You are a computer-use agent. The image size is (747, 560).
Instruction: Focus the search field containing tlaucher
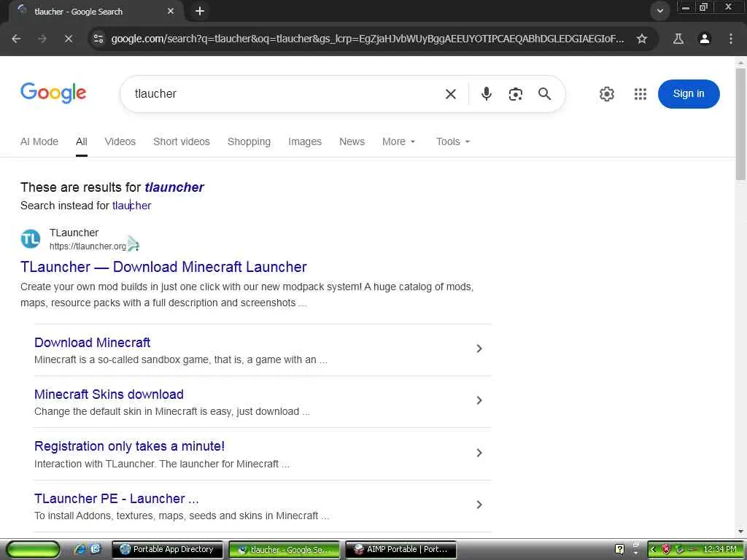[286, 94]
